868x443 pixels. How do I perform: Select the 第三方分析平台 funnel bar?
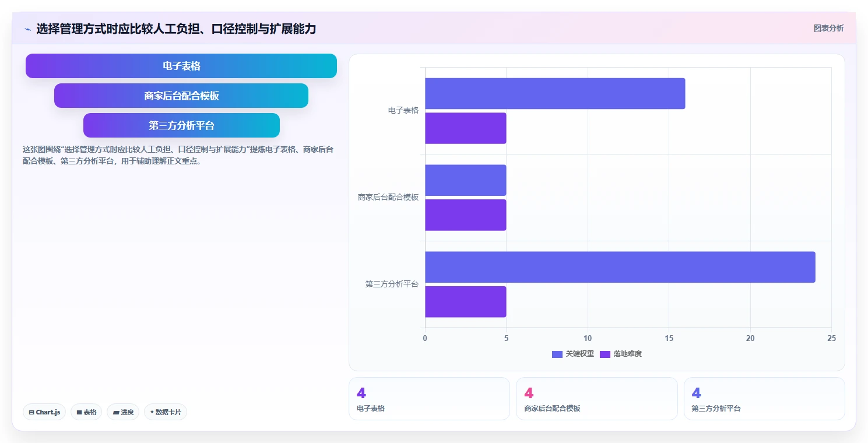181,125
